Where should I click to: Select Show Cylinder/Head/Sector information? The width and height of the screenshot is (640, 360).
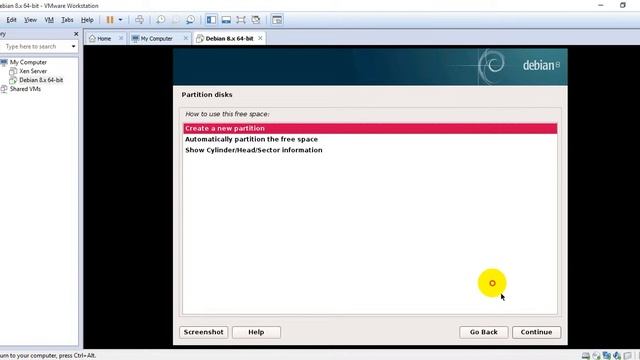pyautogui.click(x=370, y=150)
